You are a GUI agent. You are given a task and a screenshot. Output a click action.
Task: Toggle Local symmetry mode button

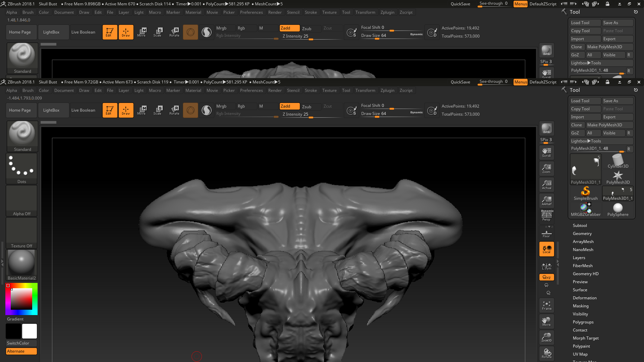tap(546, 249)
